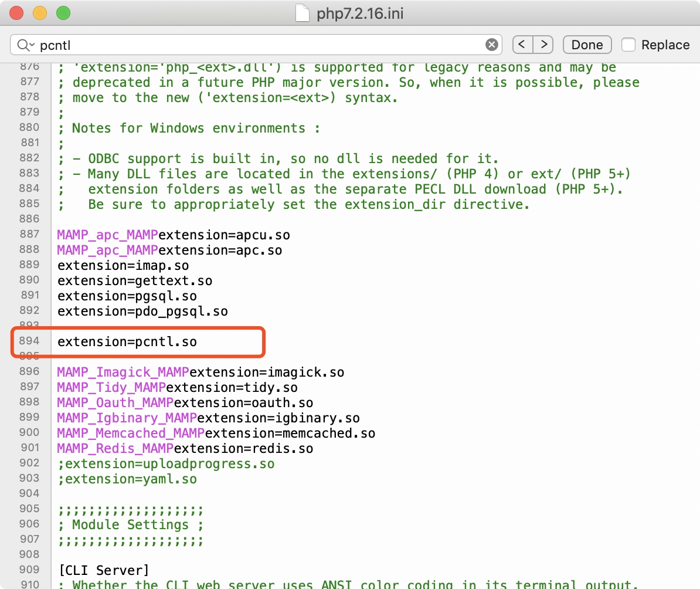The width and height of the screenshot is (700, 589).
Task: Click the line extension=gettext.so
Action: coord(135,280)
